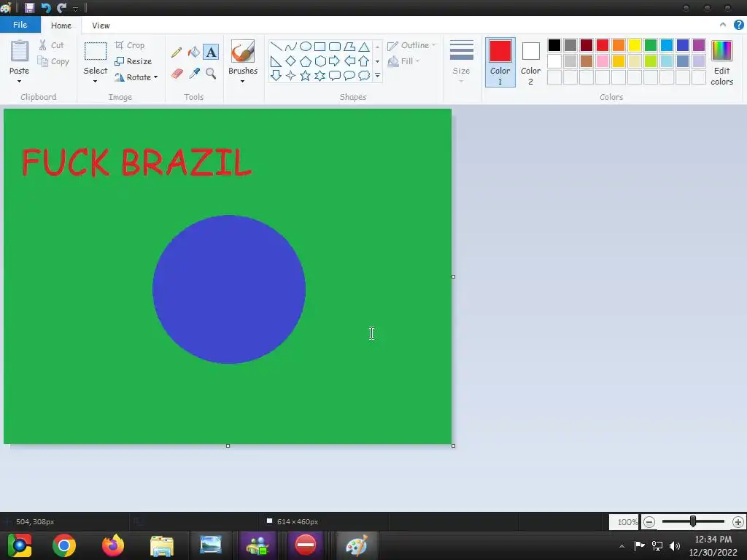Click the Crop button
The image size is (747, 560).
point(130,45)
